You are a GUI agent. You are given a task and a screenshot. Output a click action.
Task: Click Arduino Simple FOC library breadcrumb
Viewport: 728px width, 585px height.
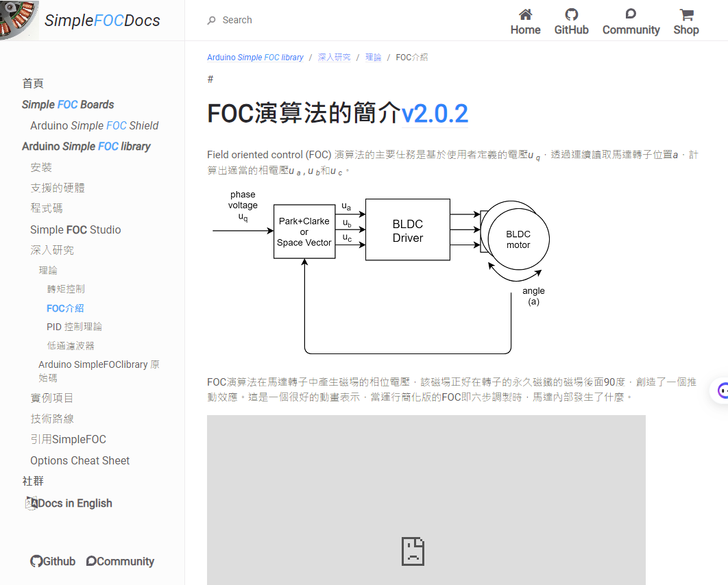[255, 58]
